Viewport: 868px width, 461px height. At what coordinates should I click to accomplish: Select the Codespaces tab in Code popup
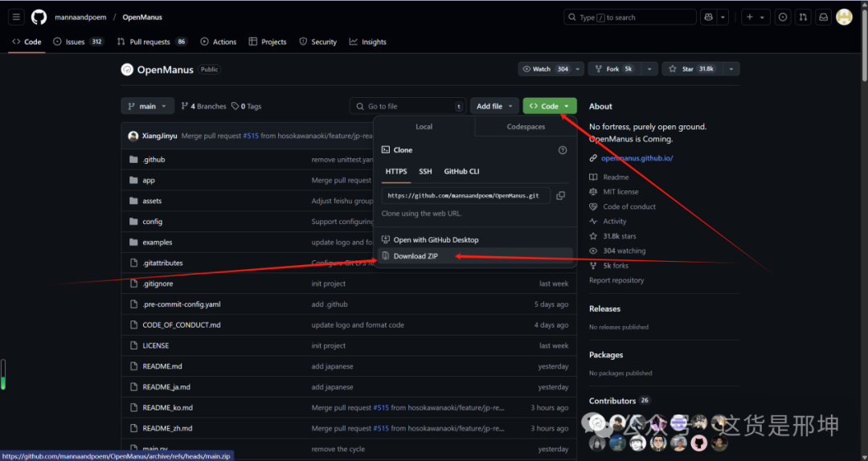pos(526,127)
